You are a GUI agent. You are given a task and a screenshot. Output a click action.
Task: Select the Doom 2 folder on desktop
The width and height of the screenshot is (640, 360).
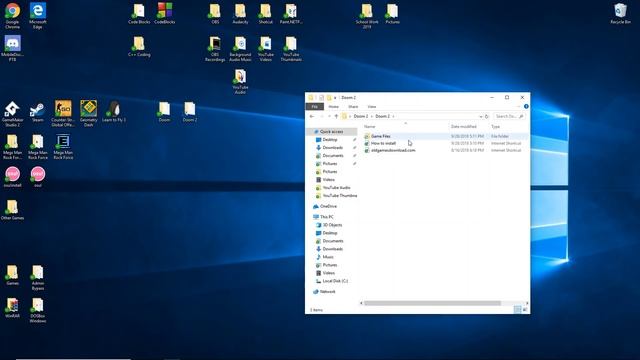click(189, 111)
